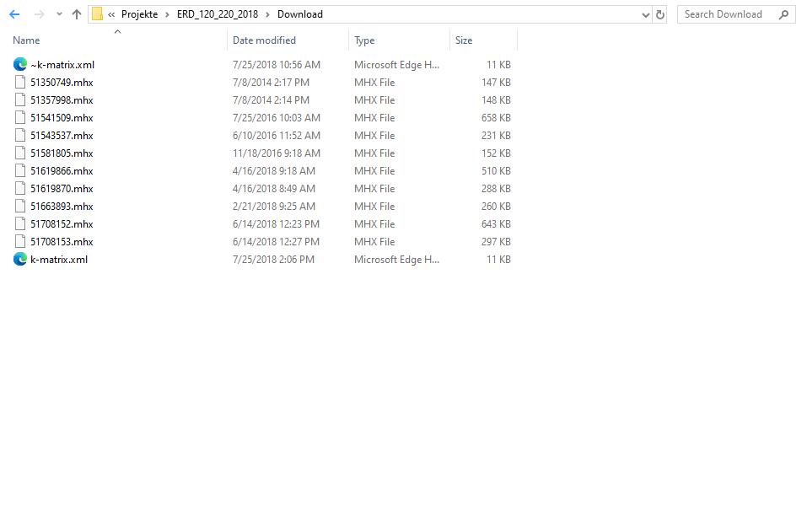Click size value 658 KB

(496, 118)
